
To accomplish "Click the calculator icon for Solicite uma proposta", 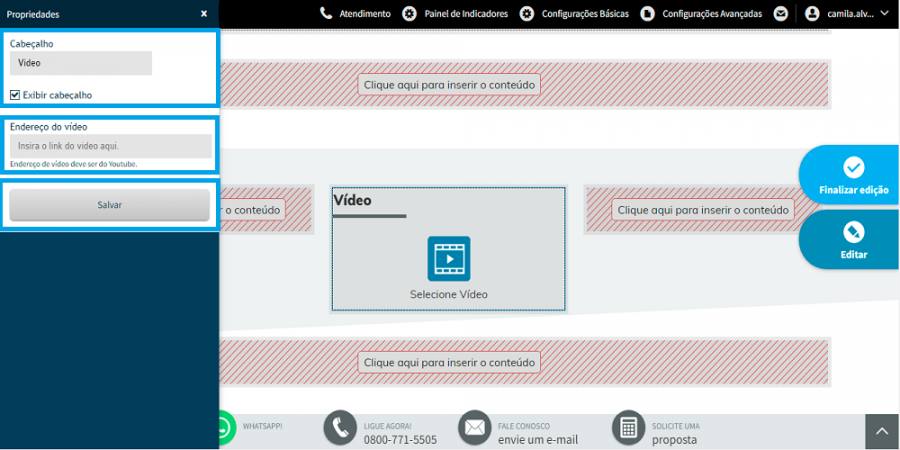I will click(628, 428).
